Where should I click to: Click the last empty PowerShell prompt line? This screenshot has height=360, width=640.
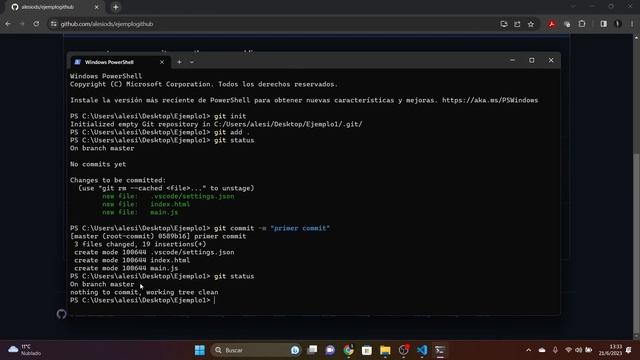[x=142, y=300]
